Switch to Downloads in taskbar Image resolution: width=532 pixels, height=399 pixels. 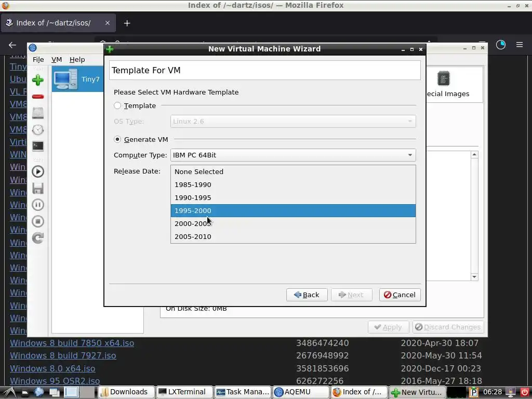126,392
